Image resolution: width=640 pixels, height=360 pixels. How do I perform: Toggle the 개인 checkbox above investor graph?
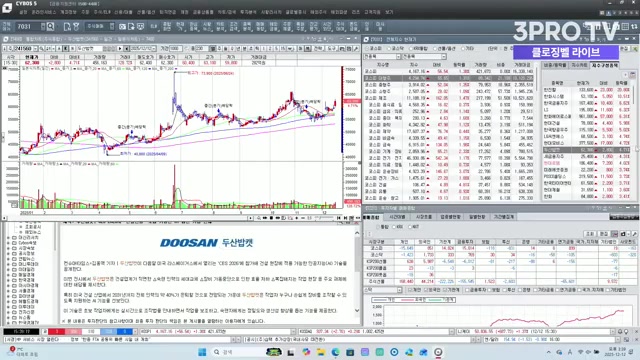(x=410, y=290)
